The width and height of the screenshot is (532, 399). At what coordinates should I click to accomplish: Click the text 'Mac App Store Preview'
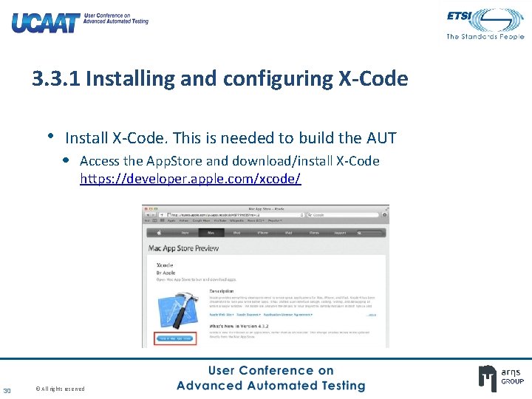pyautogui.click(x=183, y=248)
